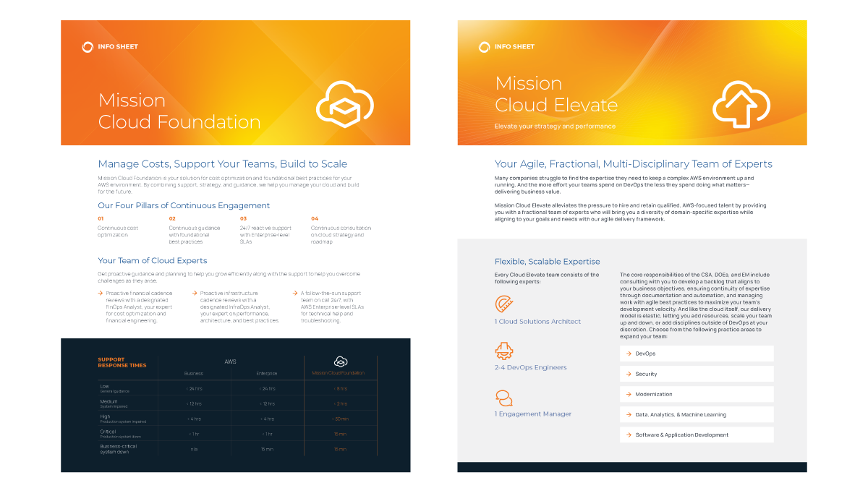Select the Engagement Manager chat bubbles icon
This screenshot has width=868, height=488.
point(503,398)
